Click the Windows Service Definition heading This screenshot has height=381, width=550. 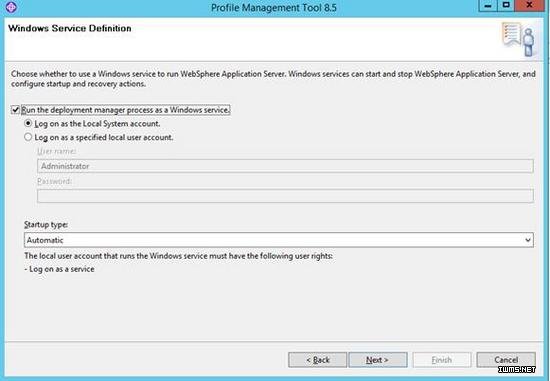click(70, 28)
